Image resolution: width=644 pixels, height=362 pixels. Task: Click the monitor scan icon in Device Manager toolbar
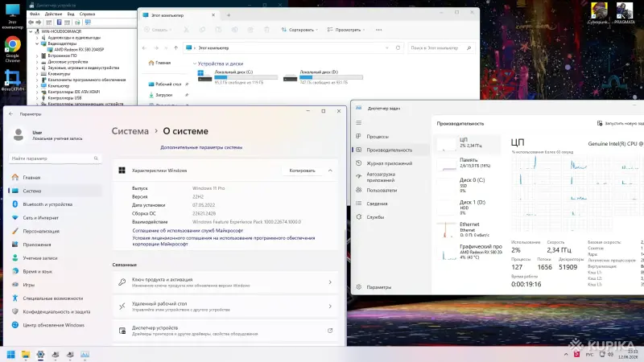88,23
